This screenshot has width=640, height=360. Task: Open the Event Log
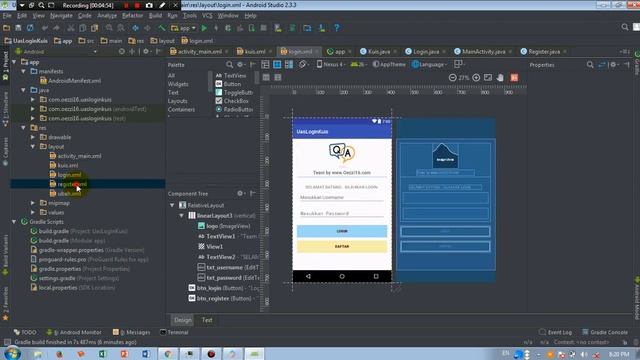coord(556,332)
